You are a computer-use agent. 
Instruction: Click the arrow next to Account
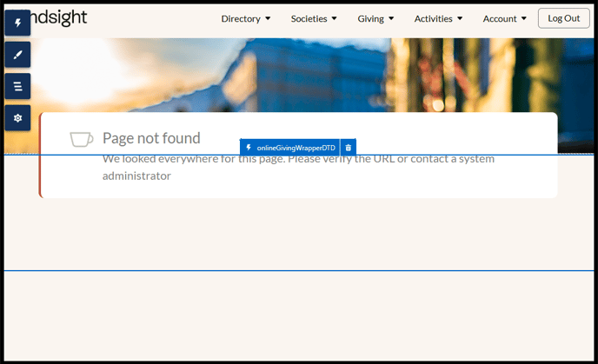coord(524,18)
